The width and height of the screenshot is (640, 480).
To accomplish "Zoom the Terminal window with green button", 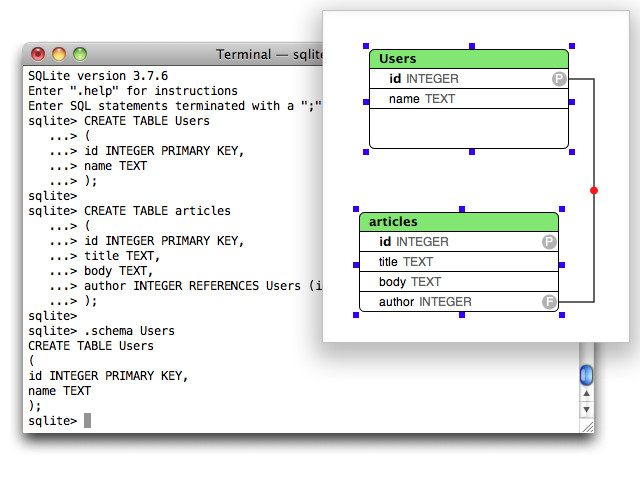I will click(80, 54).
